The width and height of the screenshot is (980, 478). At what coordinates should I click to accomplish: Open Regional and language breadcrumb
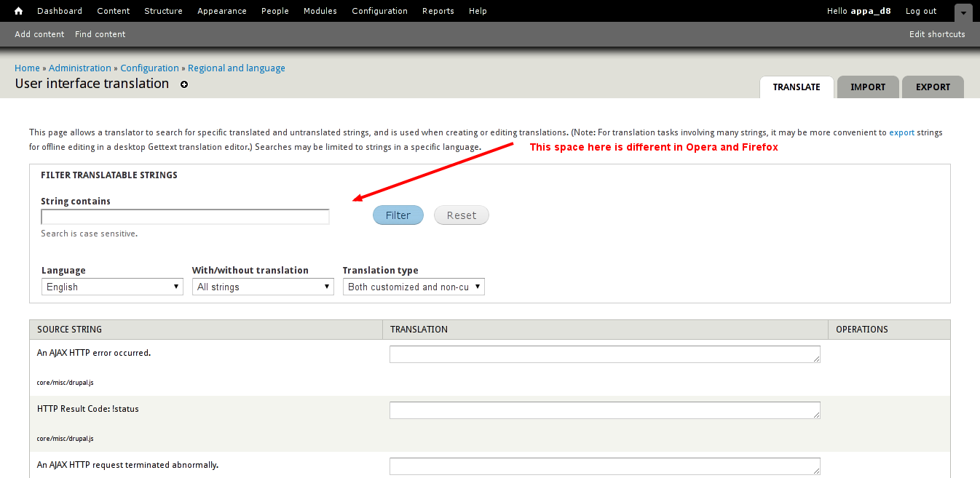(x=236, y=68)
